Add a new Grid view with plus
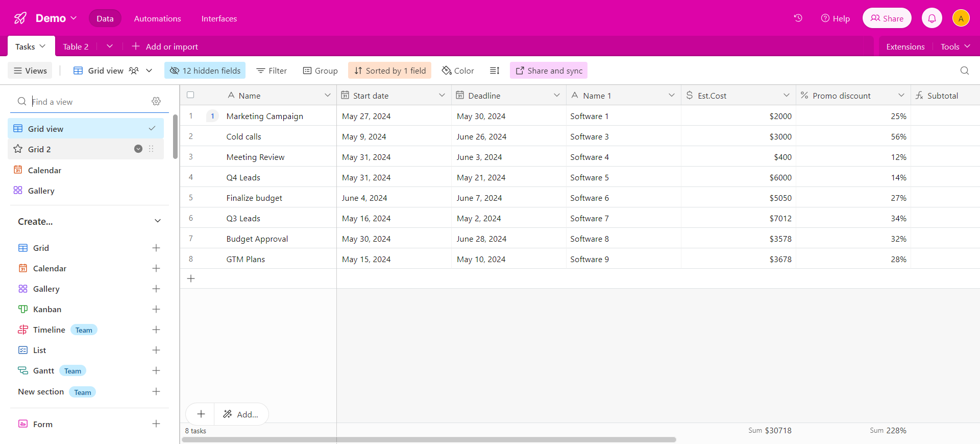The image size is (980, 444). tap(156, 248)
